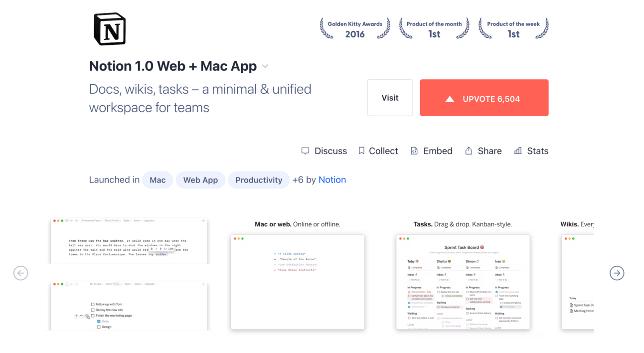Viewport: 644px width, 353px height.
Task: Click the product title Notion 1.0 Web + Mac App
Action: (x=173, y=66)
